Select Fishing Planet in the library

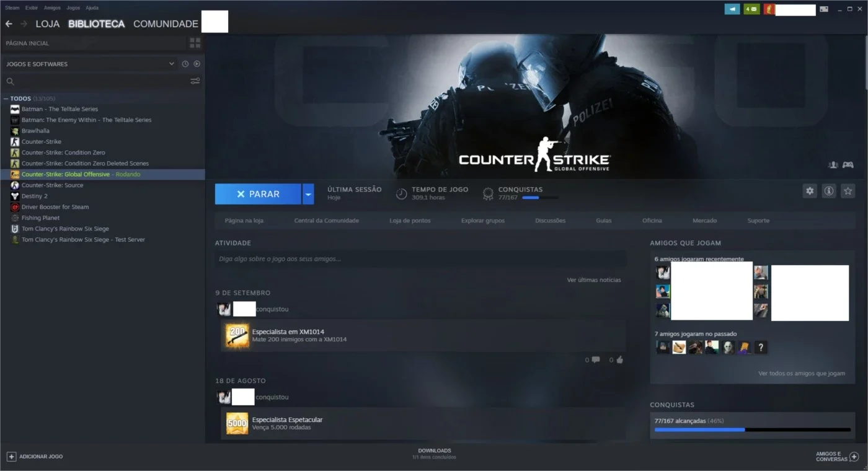41,218
